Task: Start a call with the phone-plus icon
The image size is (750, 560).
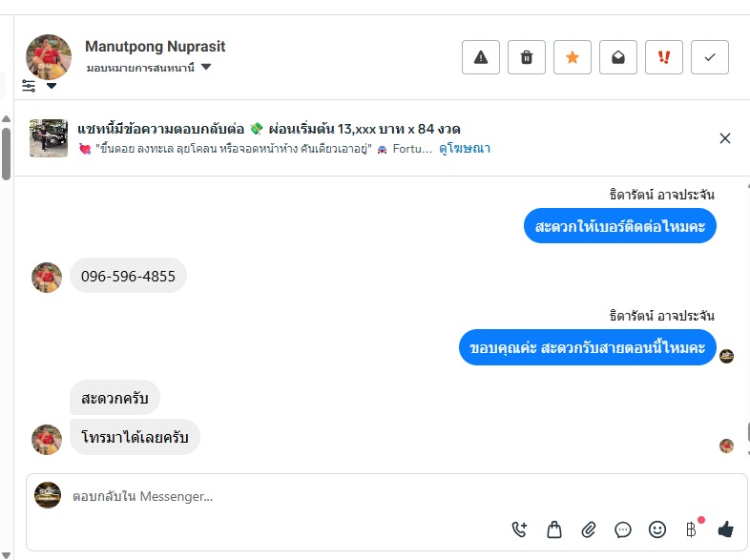Action: click(x=520, y=529)
